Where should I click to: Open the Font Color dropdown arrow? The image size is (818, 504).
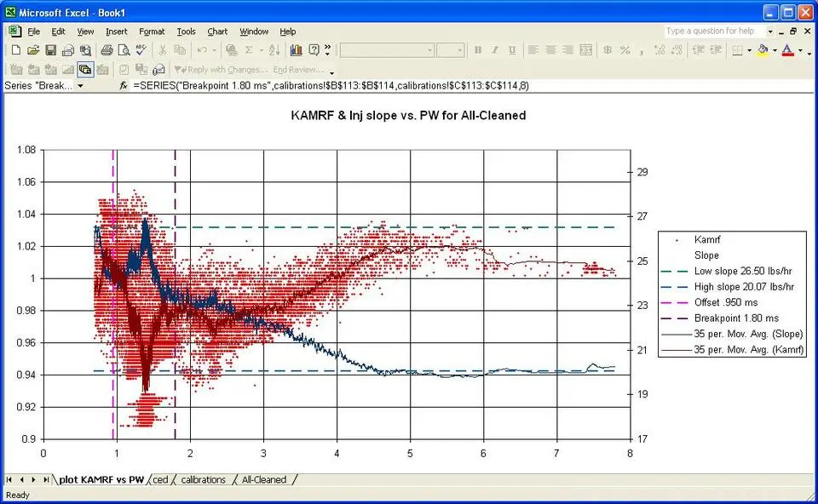[x=800, y=50]
